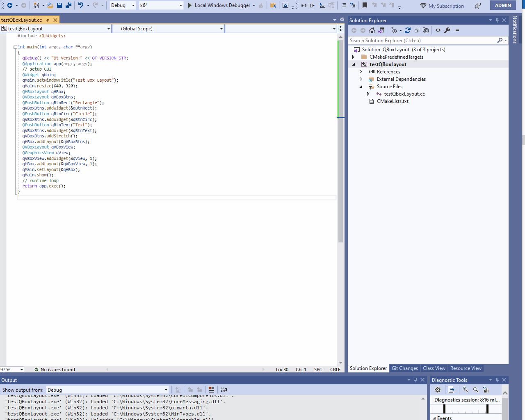This screenshot has width=525, height=420.
Task: Click the Diagnostic Tools output arrow icon
Action: click(452, 390)
